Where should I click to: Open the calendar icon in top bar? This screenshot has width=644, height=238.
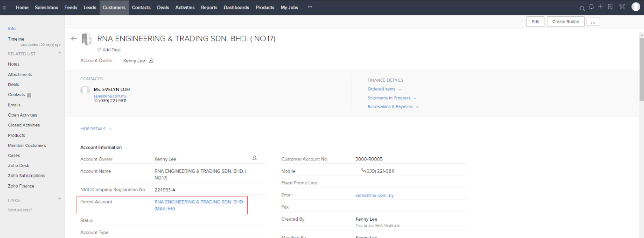coord(610,7)
